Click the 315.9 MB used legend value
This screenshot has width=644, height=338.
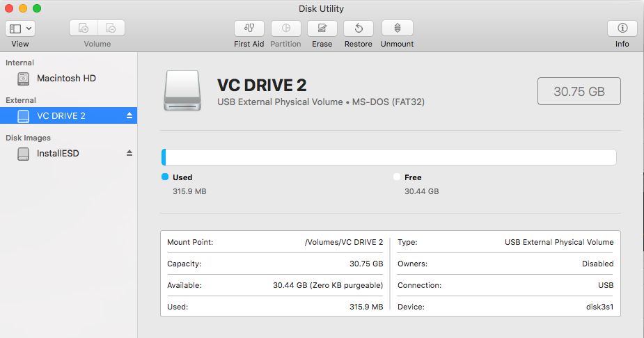click(189, 191)
